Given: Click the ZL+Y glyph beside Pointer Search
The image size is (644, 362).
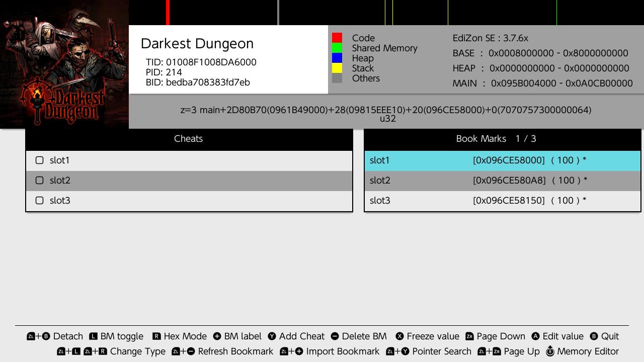Looking at the screenshot, I should (x=397, y=351).
